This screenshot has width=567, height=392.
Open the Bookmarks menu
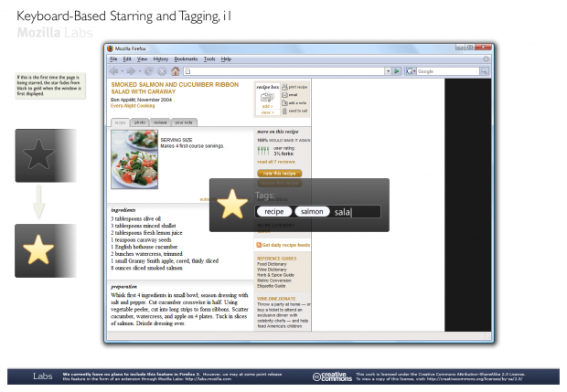click(x=186, y=58)
